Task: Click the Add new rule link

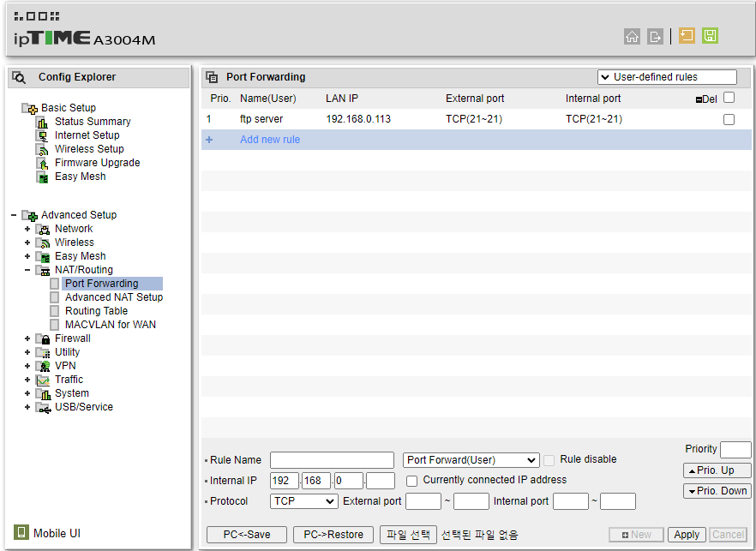Action: tap(269, 140)
